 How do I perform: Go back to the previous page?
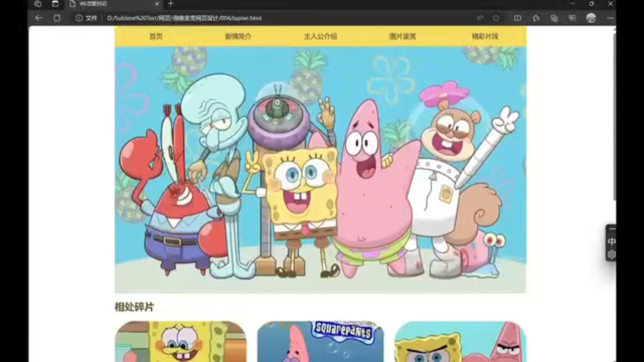(39, 18)
